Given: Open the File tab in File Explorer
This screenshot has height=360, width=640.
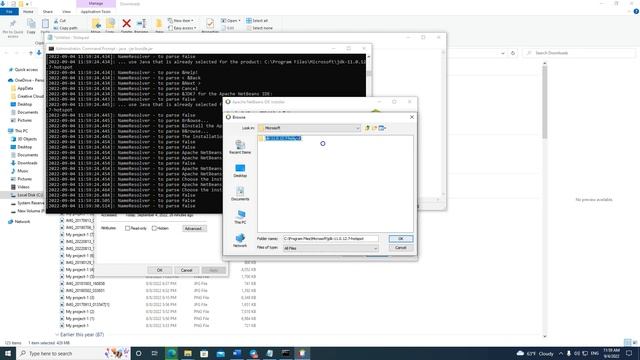Looking at the screenshot, I should (x=9, y=12).
